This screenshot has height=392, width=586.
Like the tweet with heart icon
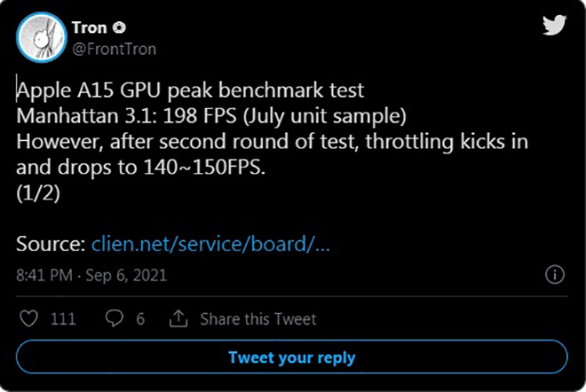[28, 318]
